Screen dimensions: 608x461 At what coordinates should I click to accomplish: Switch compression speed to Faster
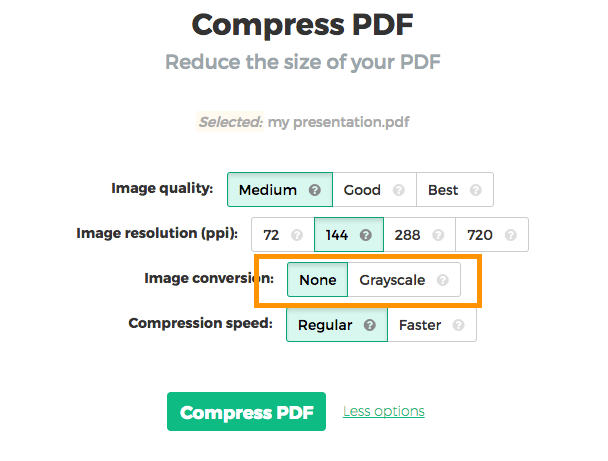(x=420, y=325)
